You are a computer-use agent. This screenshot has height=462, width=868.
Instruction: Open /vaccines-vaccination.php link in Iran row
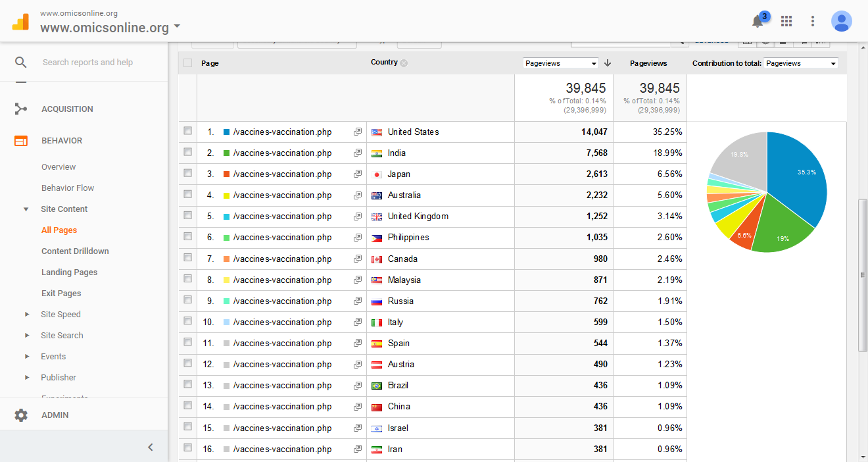click(x=282, y=449)
